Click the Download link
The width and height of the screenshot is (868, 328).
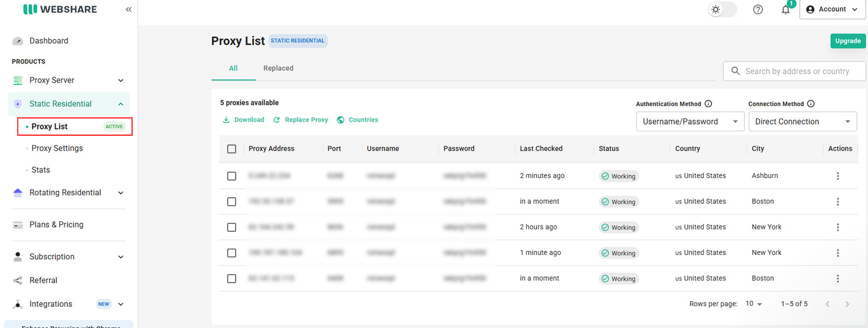point(244,120)
